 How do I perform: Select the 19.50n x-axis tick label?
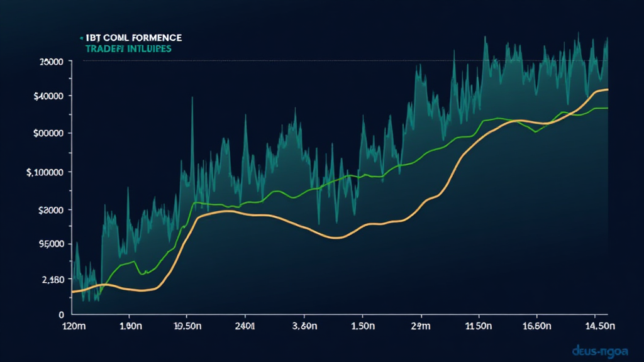click(187, 327)
